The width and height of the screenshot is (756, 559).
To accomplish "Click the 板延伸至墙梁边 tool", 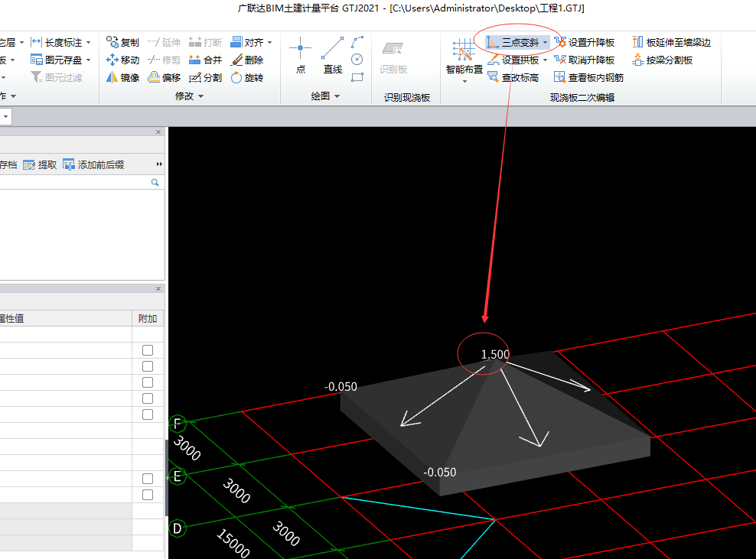I will click(x=672, y=42).
